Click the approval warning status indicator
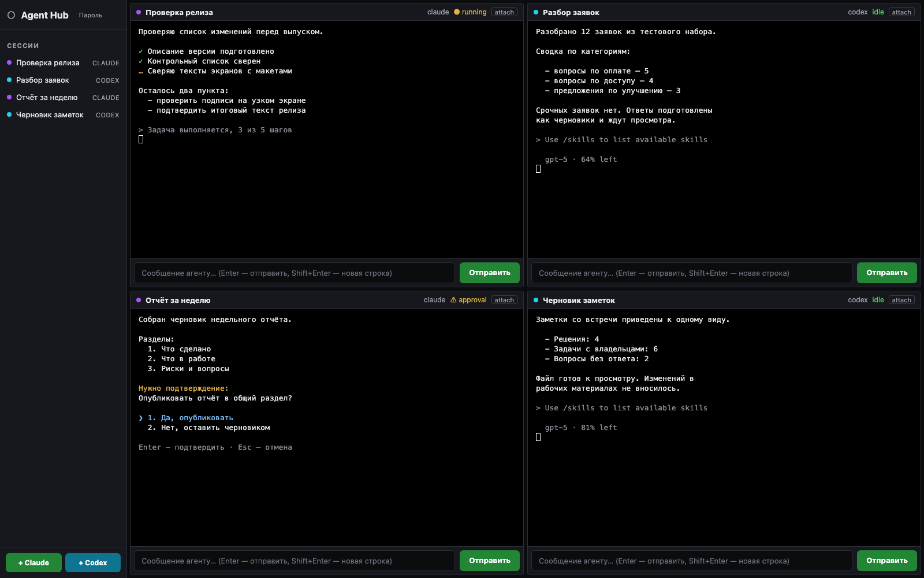 tap(468, 300)
